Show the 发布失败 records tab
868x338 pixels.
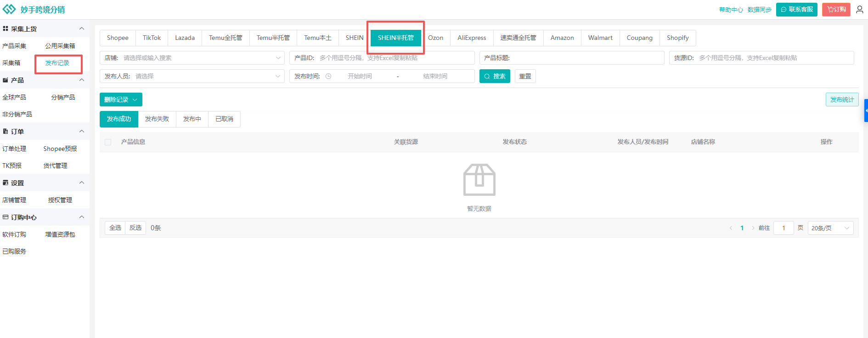point(157,119)
